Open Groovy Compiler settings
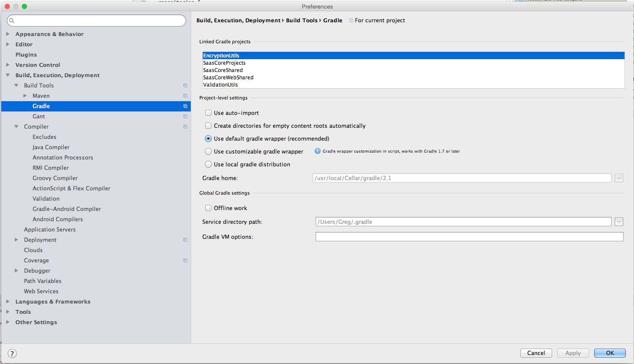The image size is (634, 364). 55,178
